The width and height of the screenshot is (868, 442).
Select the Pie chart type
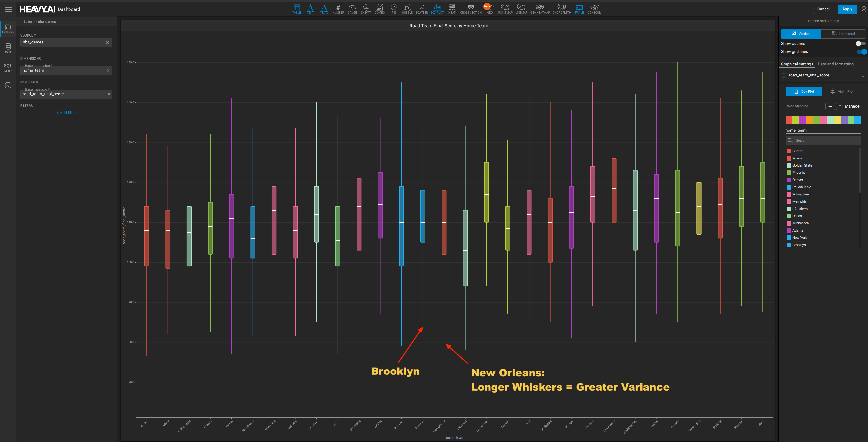click(x=393, y=9)
